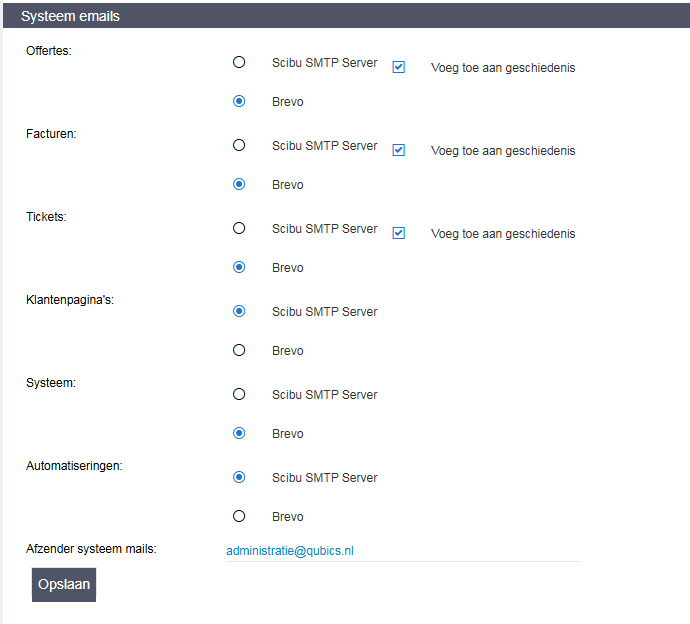Screen dimensions: 690x624
Task: Select Scibu SMTP Server for Offertes
Action: tap(238, 62)
